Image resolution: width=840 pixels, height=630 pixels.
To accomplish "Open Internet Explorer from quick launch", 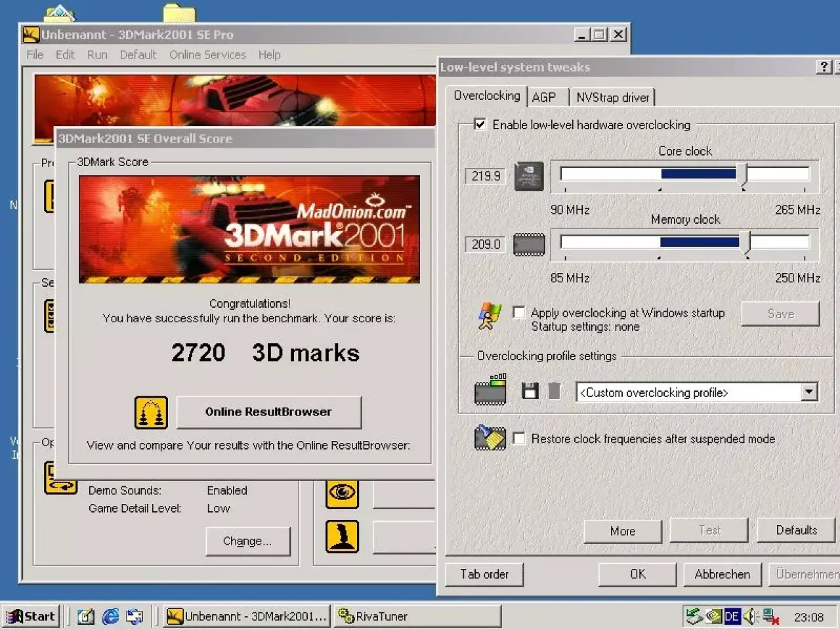I will pyautogui.click(x=110, y=616).
